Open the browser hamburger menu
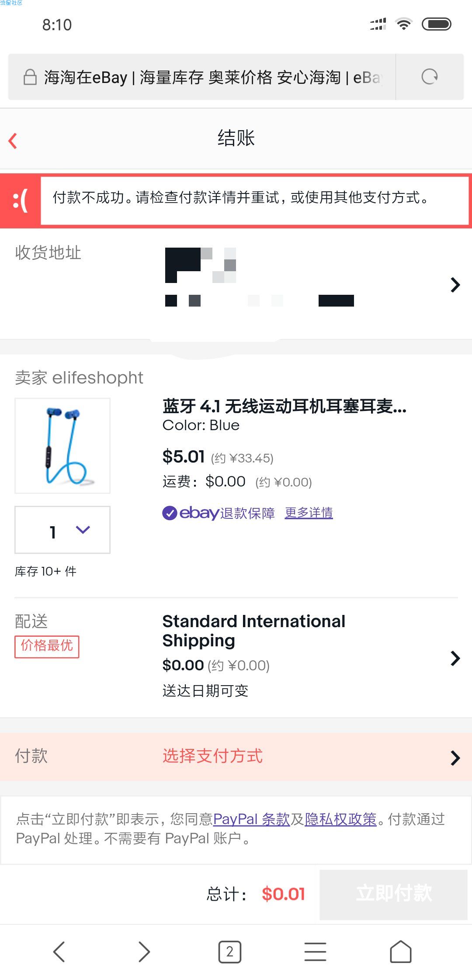This screenshot has width=472, height=980. coord(315,952)
